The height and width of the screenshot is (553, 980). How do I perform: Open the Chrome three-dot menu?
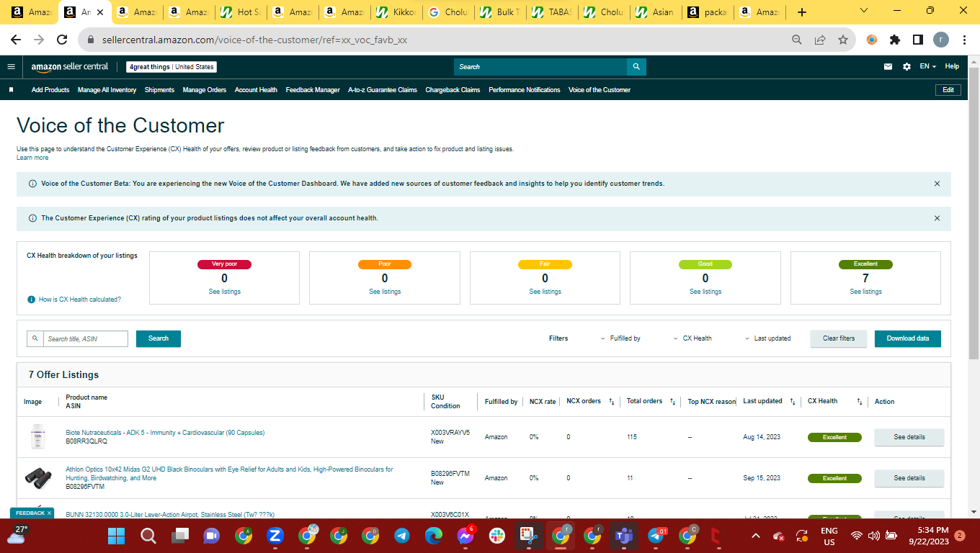pyautogui.click(x=964, y=40)
